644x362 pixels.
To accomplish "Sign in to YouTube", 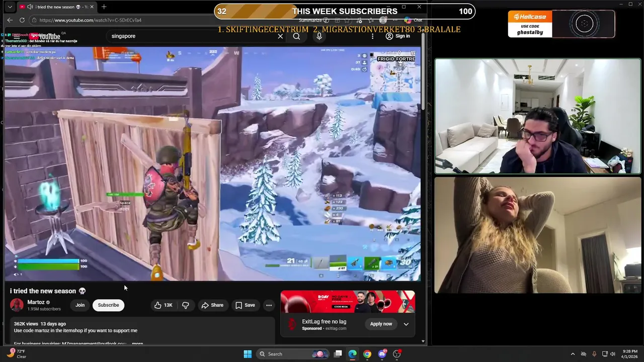I will (397, 36).
